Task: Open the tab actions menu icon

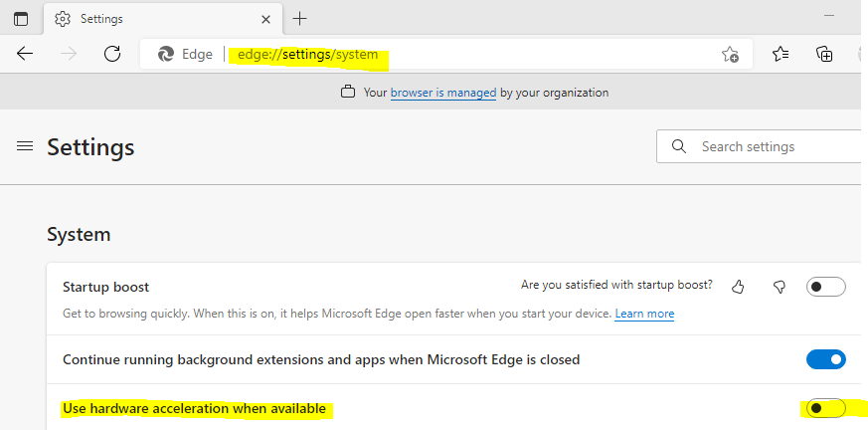Action: 21,19
